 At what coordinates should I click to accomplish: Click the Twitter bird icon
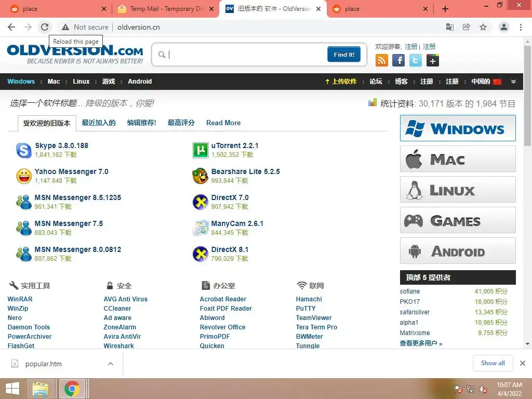pyautogui.click(x=415, y=61)
